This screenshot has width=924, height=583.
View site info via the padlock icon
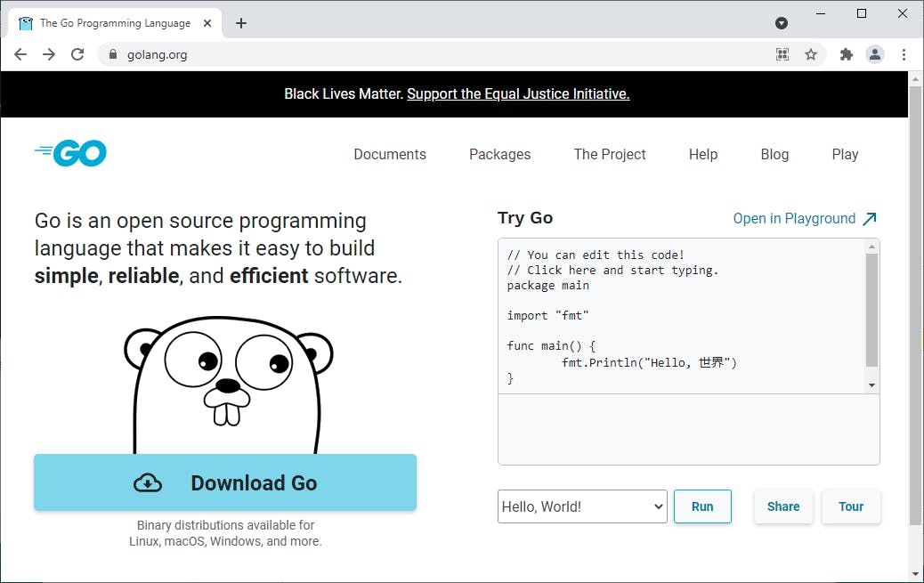[x=113, y=54]
